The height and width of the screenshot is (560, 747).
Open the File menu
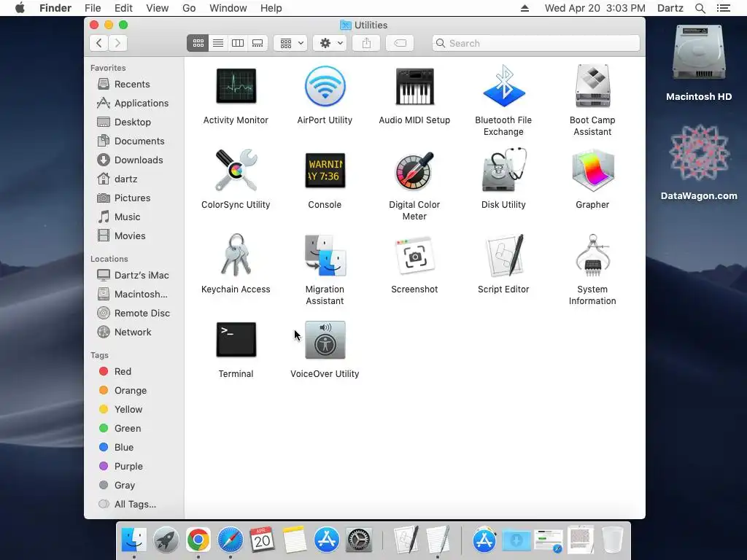93,8
